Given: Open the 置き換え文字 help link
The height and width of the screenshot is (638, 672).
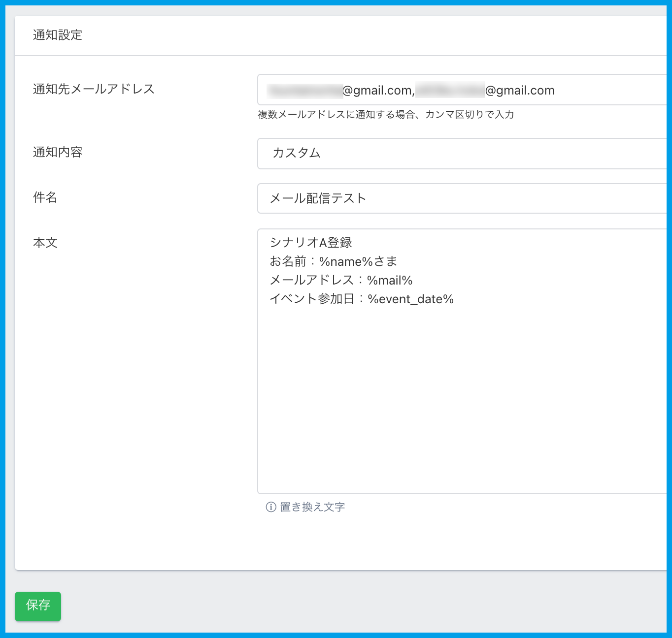Looking at the screenshot, I should coord(312,507).
